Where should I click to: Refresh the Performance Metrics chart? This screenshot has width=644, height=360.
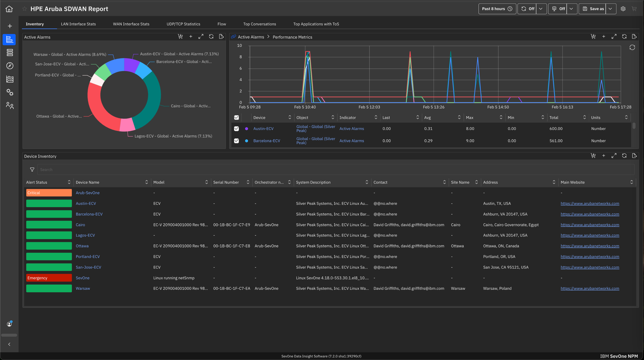[x=624, y=36]
